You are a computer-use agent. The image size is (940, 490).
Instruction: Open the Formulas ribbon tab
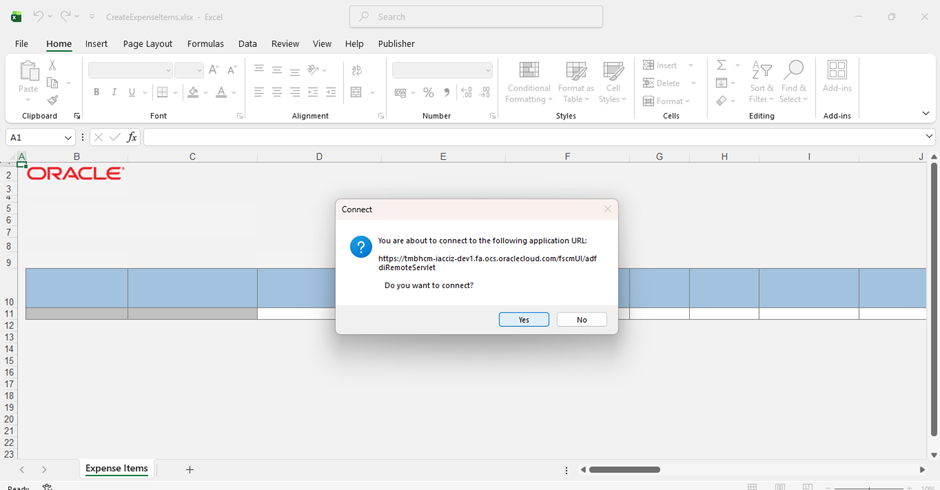(x=205, y=44)
